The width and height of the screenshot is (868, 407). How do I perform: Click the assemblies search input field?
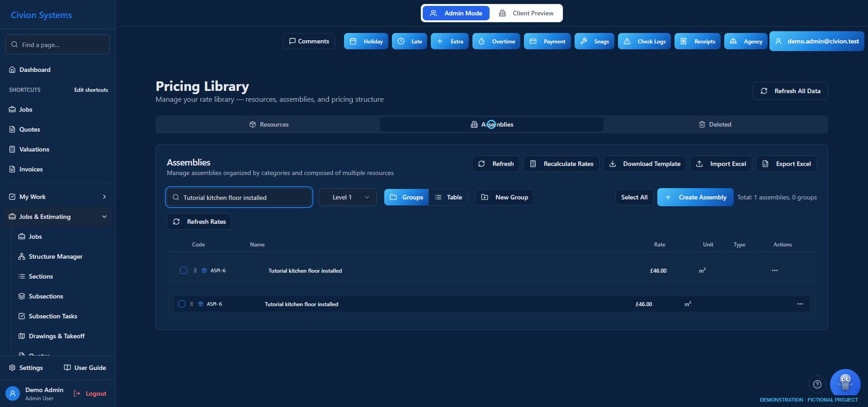[239, 197]
